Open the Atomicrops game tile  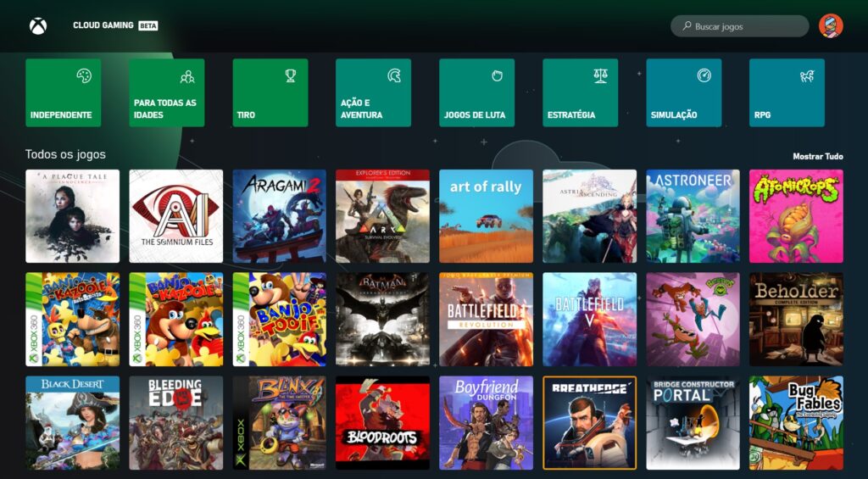coord(796,216)
